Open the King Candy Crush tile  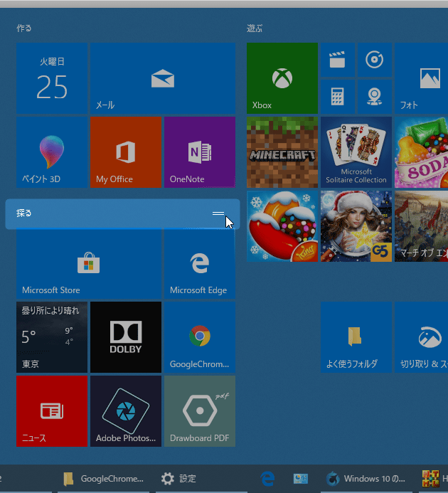pos(282,226)
